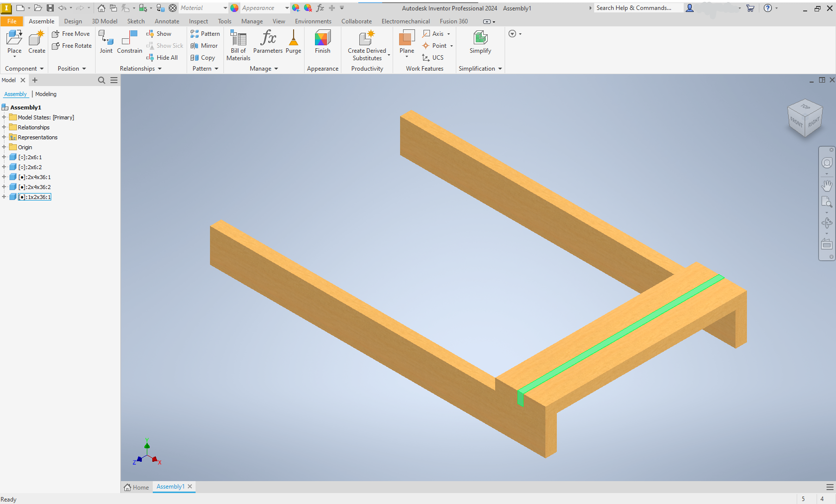Click the Search Help & Commands field
This screenshot has width=836, height=504.
click(x=638, y=8)
